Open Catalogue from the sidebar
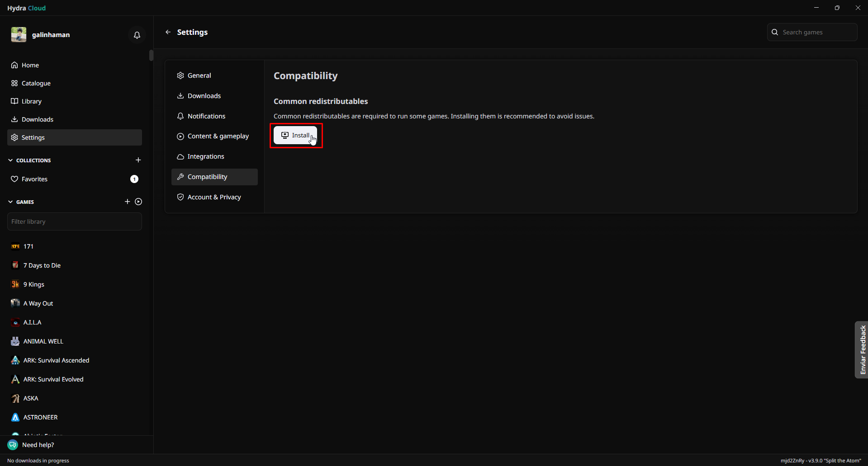 [x=36, y=83]
